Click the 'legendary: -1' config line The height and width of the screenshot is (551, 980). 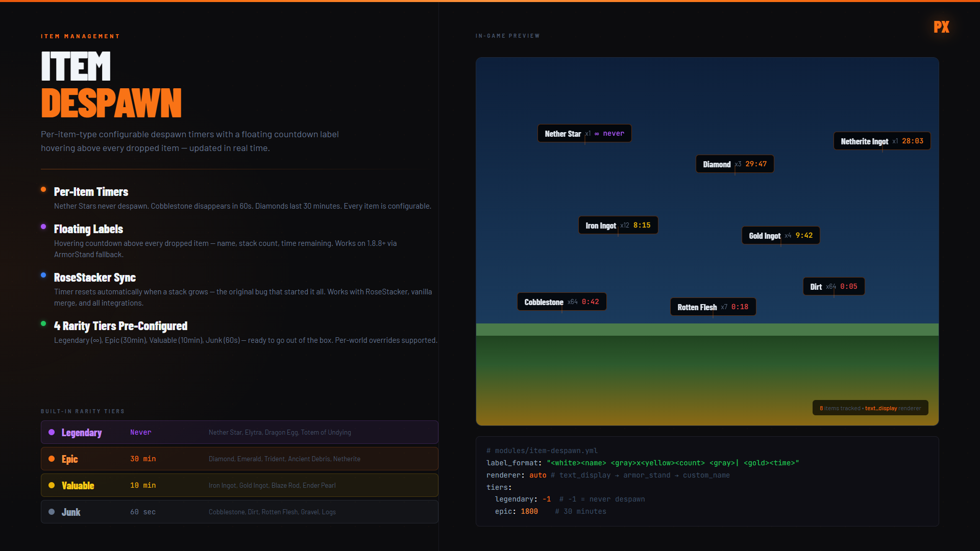(x=570, y=499)
